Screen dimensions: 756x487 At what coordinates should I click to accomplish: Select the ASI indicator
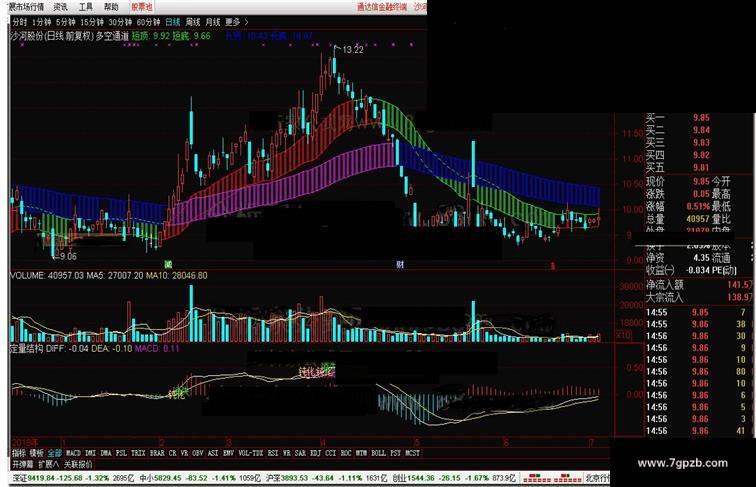[x=213, y=453]
